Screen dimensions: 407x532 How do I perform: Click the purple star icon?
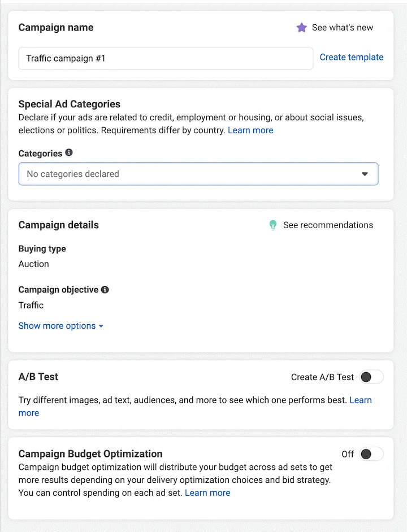tap(302, 28)
